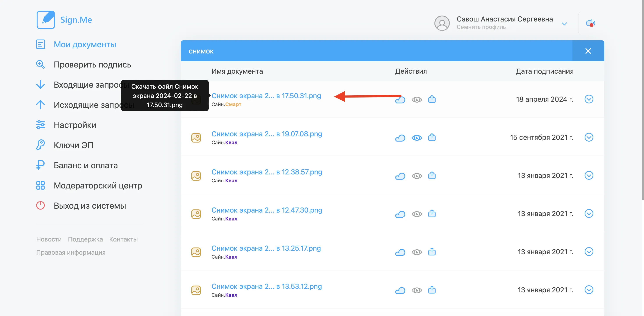
Task: Expand details for 18 апреля 2024 row
Action: 589,99
